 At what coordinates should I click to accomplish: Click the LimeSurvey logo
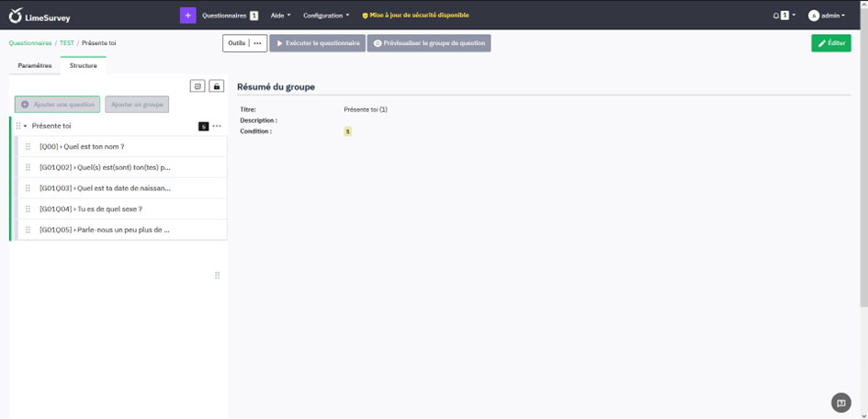coord(39,16)
